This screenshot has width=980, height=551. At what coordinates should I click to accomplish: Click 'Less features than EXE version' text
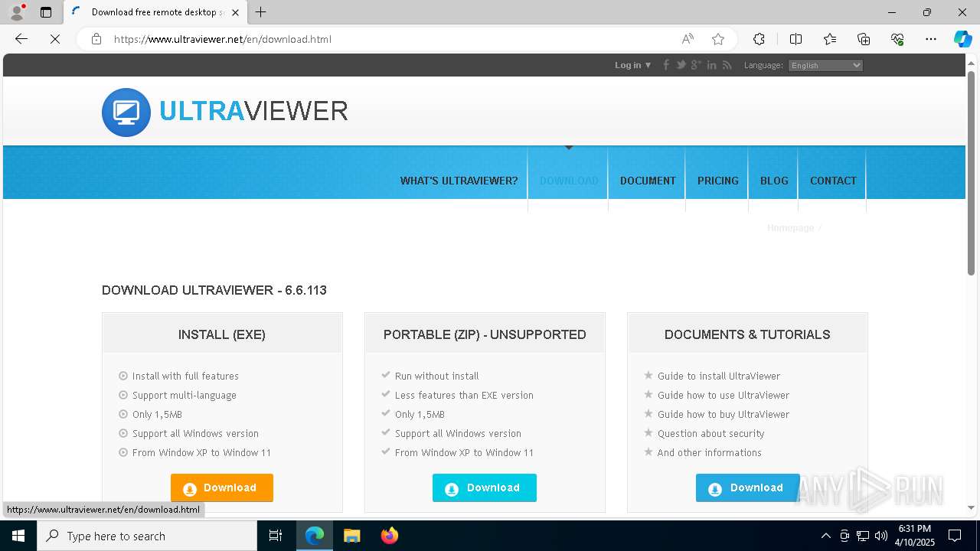tap(464, 395)
